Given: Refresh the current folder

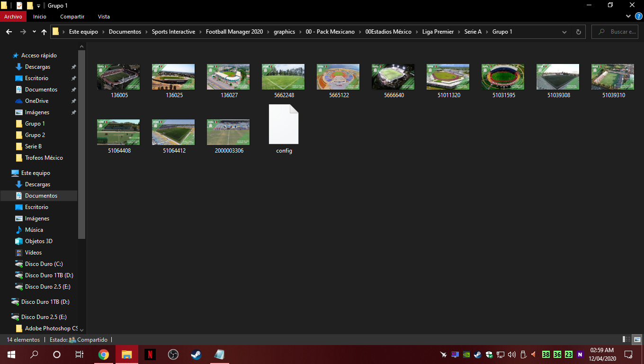Looking at the screenshot, I should 578,32.
